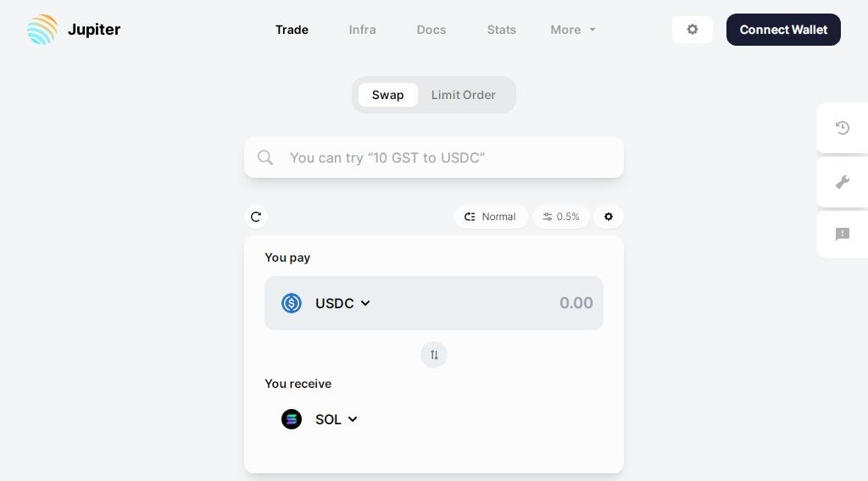Image resolution: width=868 pixels, height=481 pixels.
Task: Expand the USDC token dropdown
Action: pos(342,303)
